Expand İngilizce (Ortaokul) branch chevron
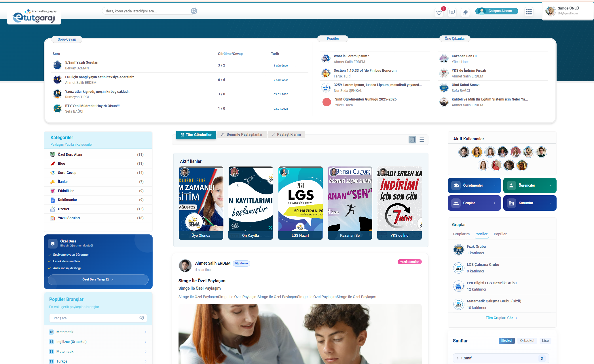This screenshot has width=594, height=364. [x=146, y=342]
